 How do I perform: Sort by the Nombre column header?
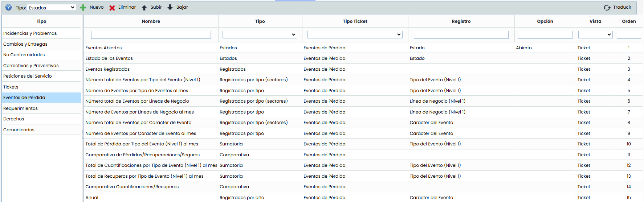point(151,21)
